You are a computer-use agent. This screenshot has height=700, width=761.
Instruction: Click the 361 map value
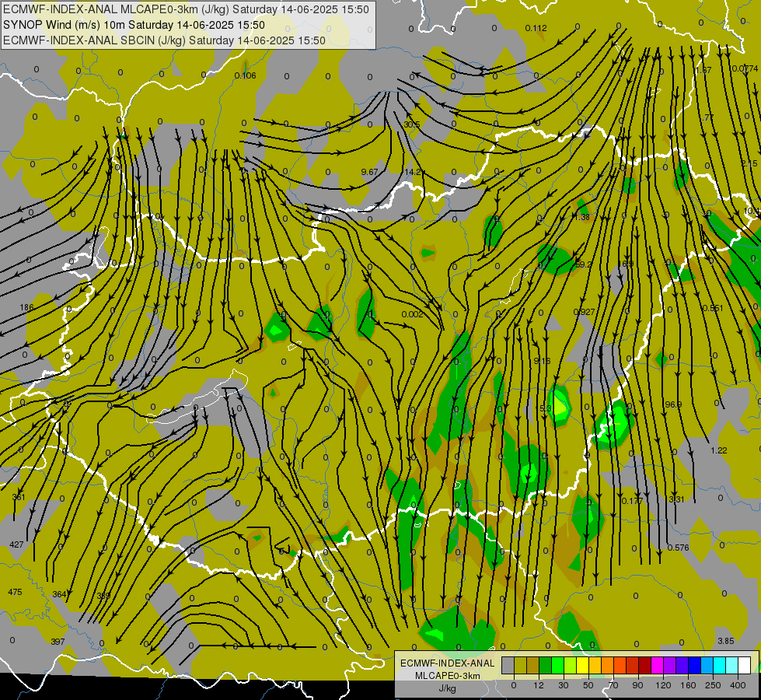pyautogui.click(x=19, y=497)
